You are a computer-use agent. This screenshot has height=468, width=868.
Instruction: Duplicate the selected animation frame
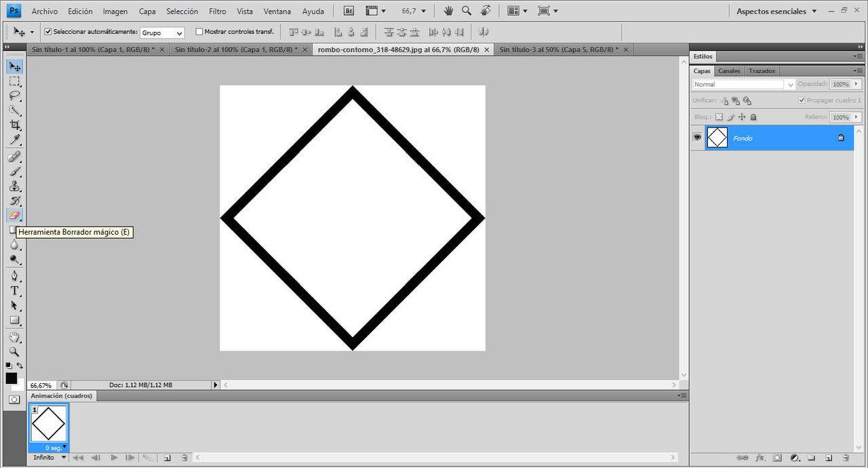point(167,458)
